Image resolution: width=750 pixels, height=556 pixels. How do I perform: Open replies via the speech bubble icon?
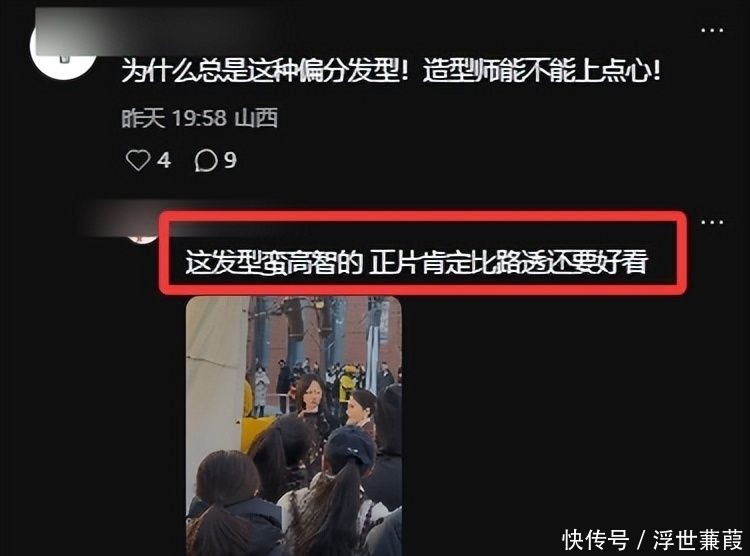pos(206,160)
